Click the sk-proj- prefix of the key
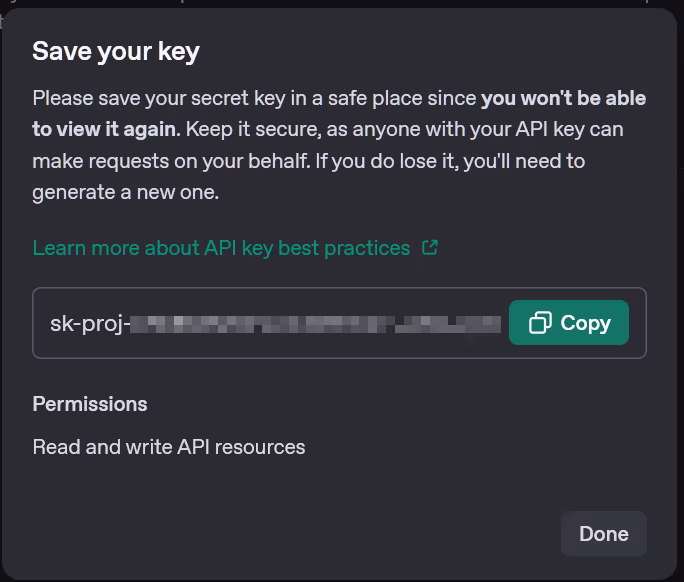Screen dimensions: 684x582 point(90,323)
